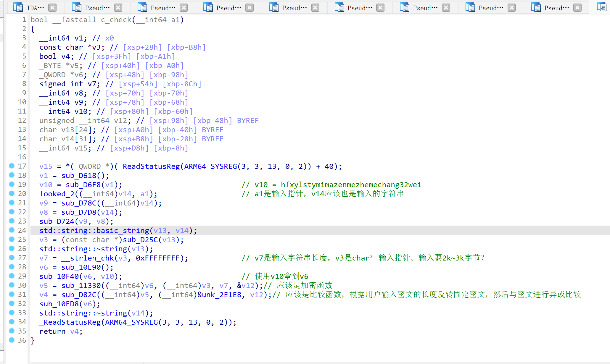Jump to function sub_D618 on line 18

[79, 176]
